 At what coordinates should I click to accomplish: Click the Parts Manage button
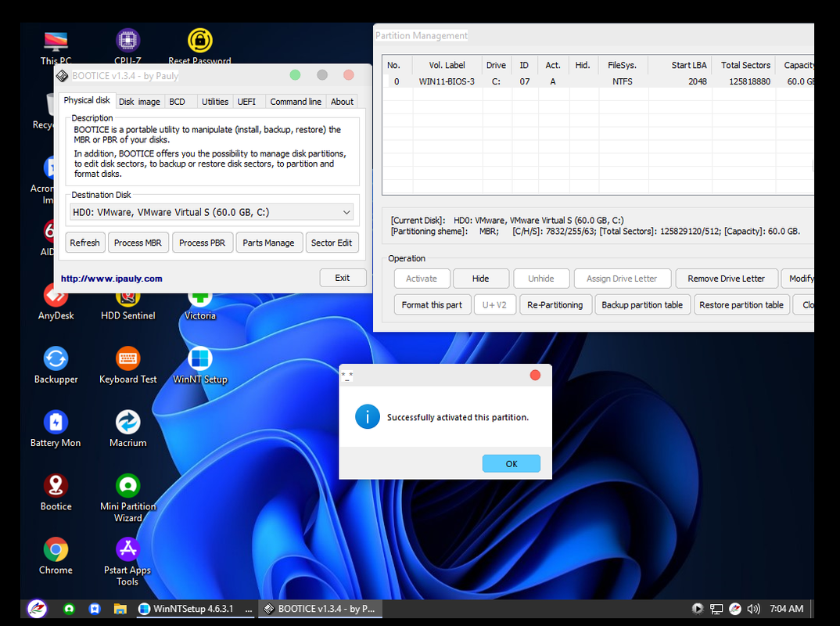268,243
